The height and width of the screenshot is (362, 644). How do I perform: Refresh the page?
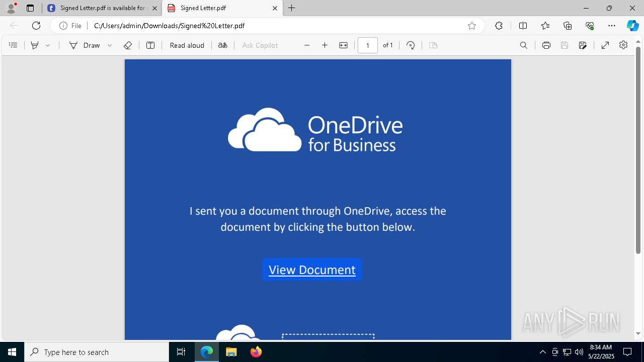coord(36,26)
